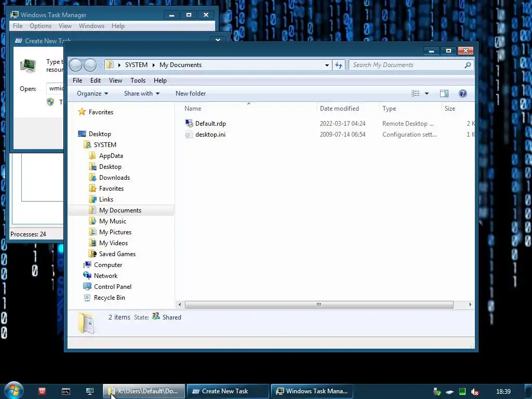532x399 pixels.
Task: Click the Change your view icon
Action: click(x=415, y=94)
